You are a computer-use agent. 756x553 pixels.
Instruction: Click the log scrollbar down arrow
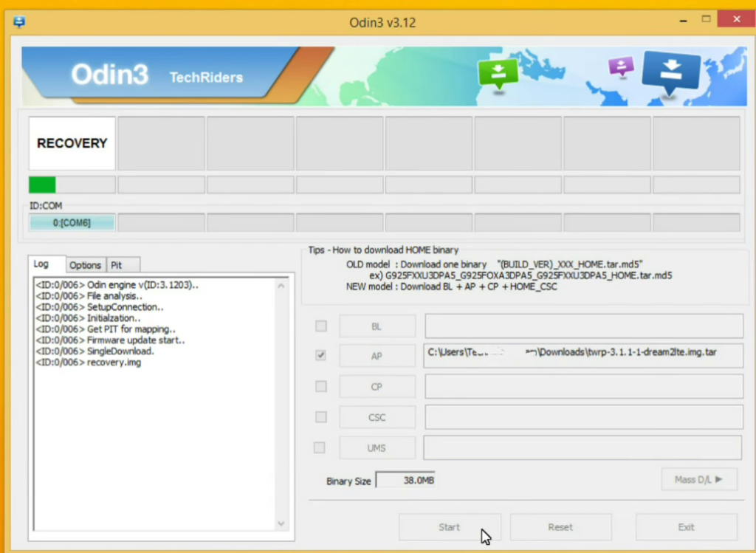pos(281,523)
